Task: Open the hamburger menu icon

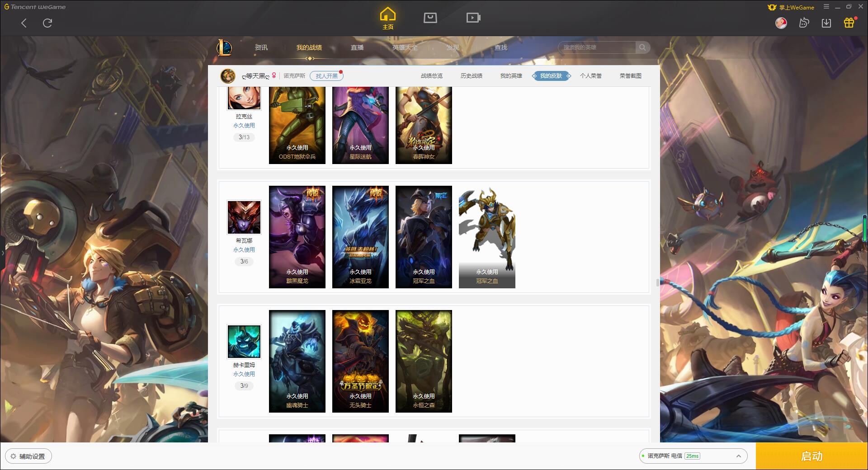Action: (826, 7)
